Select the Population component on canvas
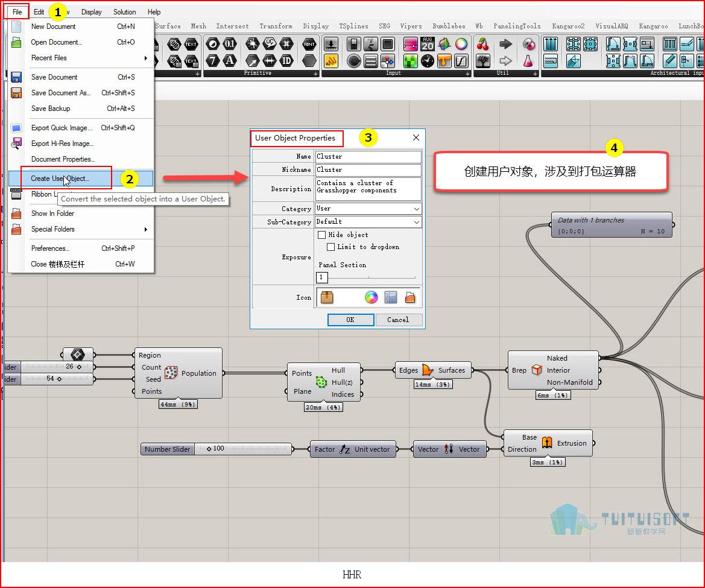The image size is (705, 588). (x=179, y=373)
